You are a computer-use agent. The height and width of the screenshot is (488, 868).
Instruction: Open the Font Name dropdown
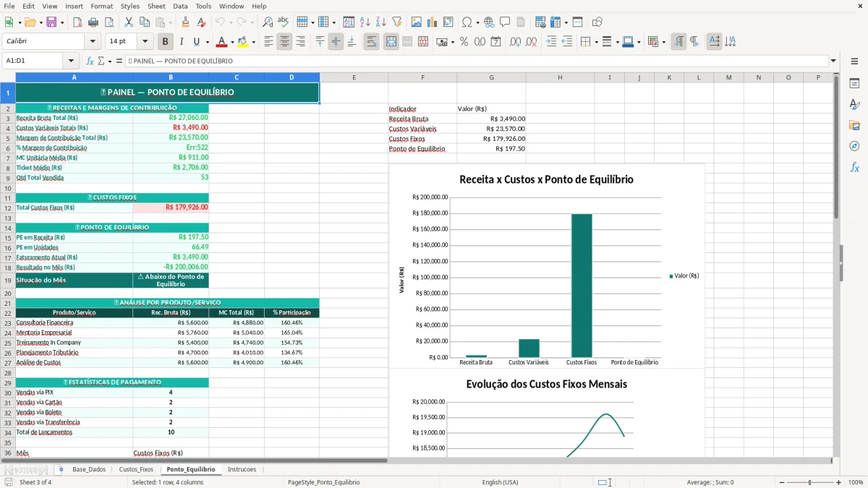pyautogui.click(x=93, y=41)
